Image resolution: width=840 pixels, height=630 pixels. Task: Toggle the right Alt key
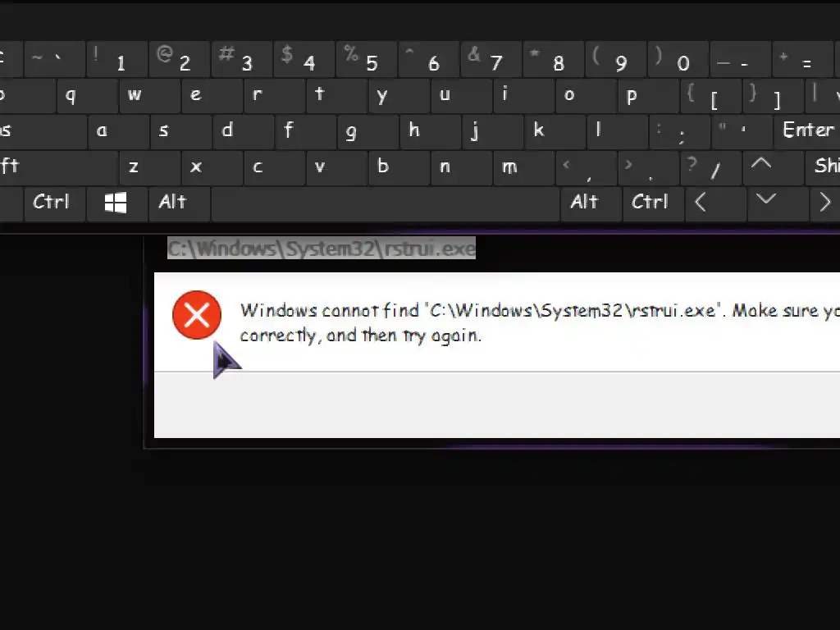point(591,203)
